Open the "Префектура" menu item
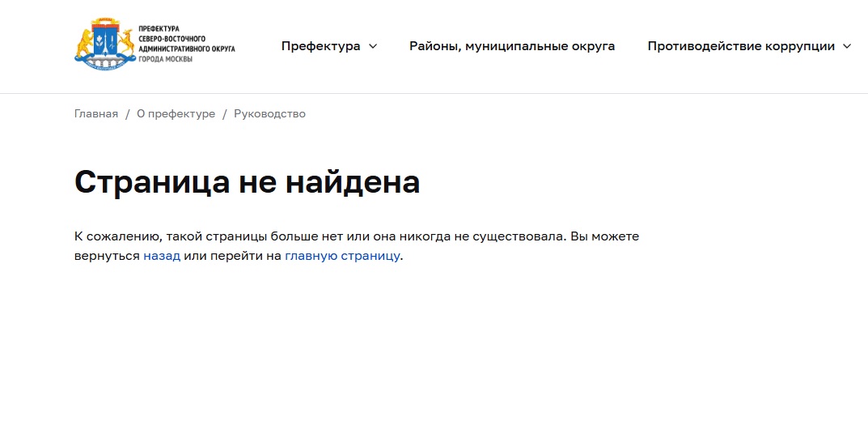This screenshot has width=868, height=438. click(320, 46)
